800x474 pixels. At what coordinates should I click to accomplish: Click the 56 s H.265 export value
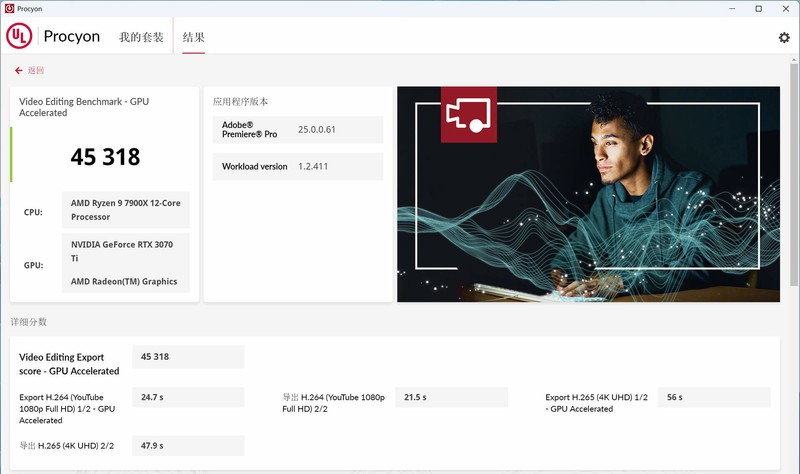click(x=714, y=397)
